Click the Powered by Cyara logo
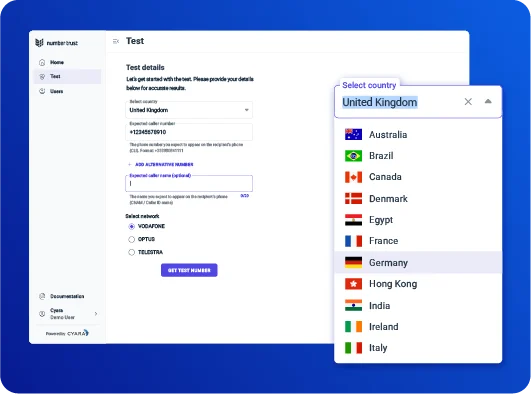The height and width of the screenshot is (394, 531). 67,333
